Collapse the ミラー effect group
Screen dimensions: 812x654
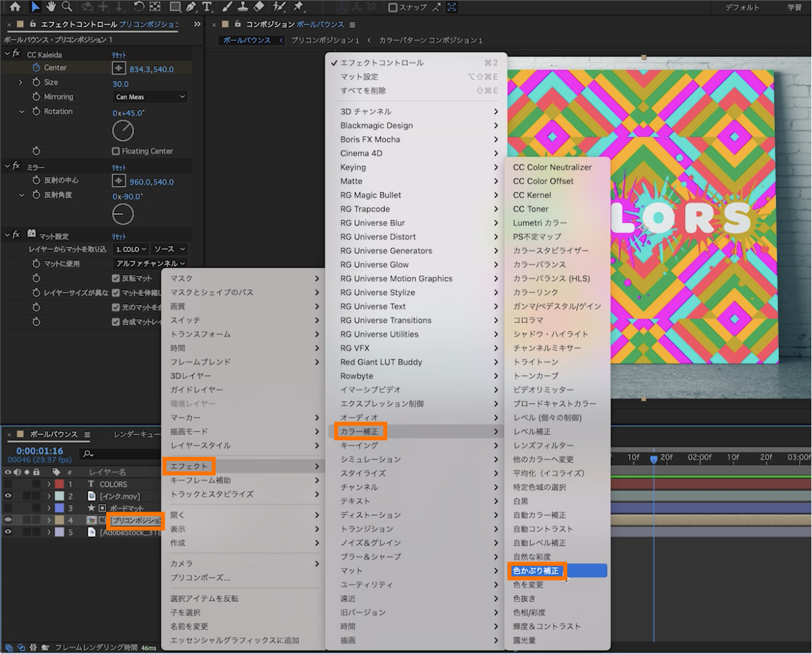point(7,166)
